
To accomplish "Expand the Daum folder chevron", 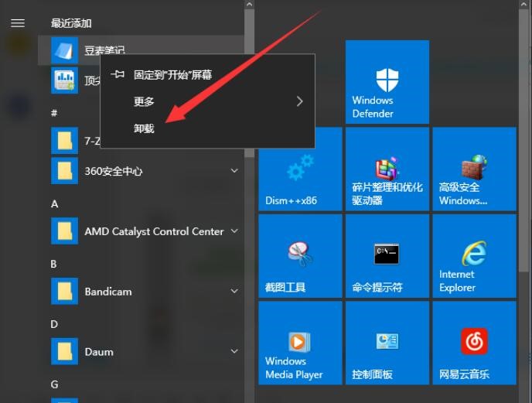I will pyautogui.click(x=234, y=351).
